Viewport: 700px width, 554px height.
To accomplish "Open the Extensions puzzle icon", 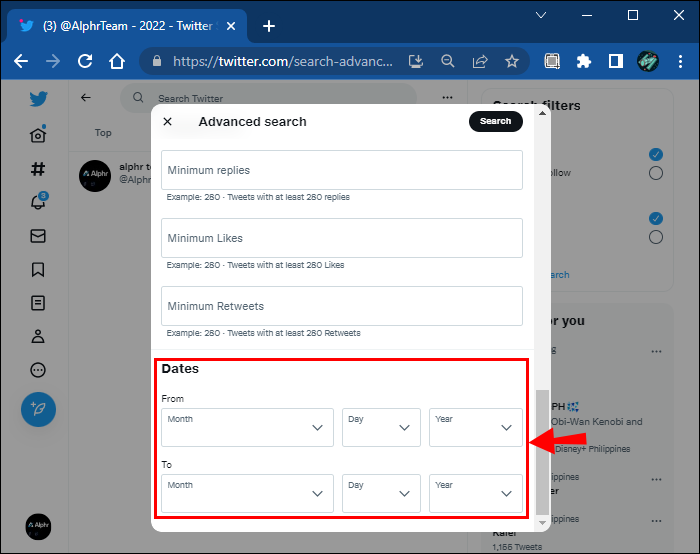I will (x=583, y=61).
